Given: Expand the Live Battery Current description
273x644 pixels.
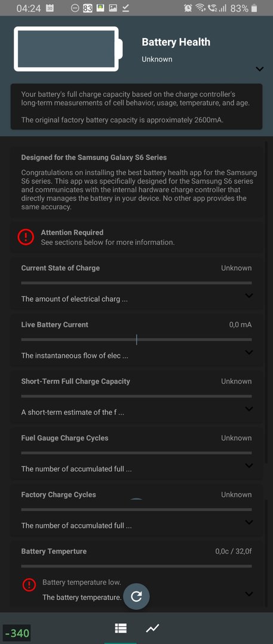Looking at the screenshot, I should click(x=249, y=352).
